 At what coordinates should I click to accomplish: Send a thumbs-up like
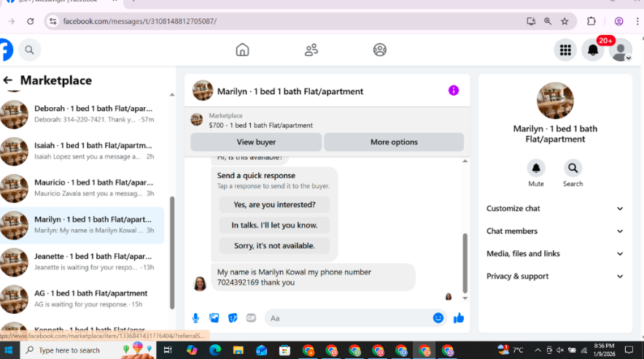click(x=458, y=318)
